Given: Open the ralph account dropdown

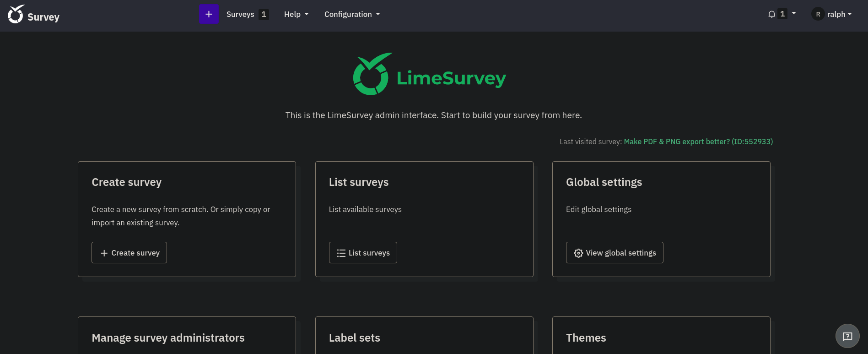Looking at the screenshot, I should (839, 14).
